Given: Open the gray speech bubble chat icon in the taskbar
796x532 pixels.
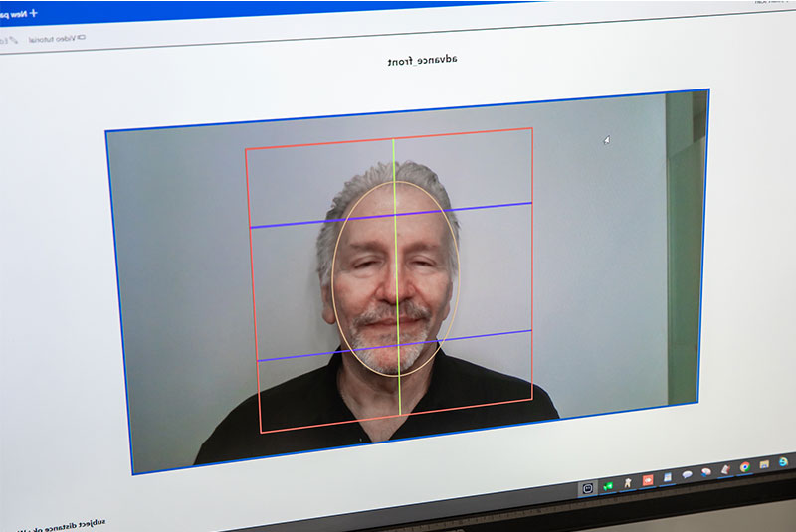Looking at the screenshot, I should pyautogui.click(x=687, y=474).
